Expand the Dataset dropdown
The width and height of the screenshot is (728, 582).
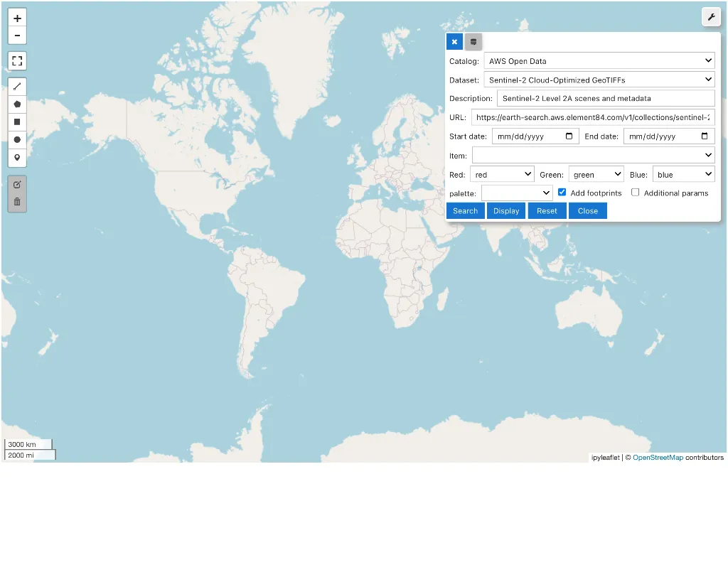tap(599, 80)
